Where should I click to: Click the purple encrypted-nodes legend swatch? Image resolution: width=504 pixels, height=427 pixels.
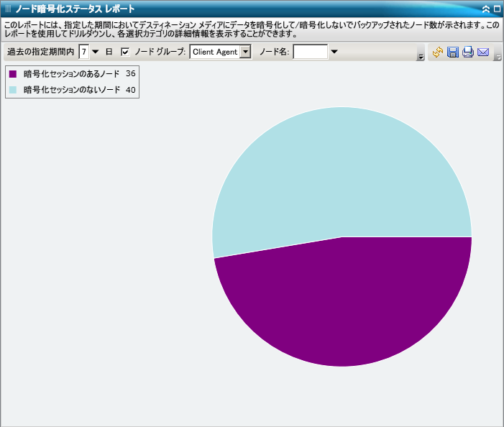(13, 74)
